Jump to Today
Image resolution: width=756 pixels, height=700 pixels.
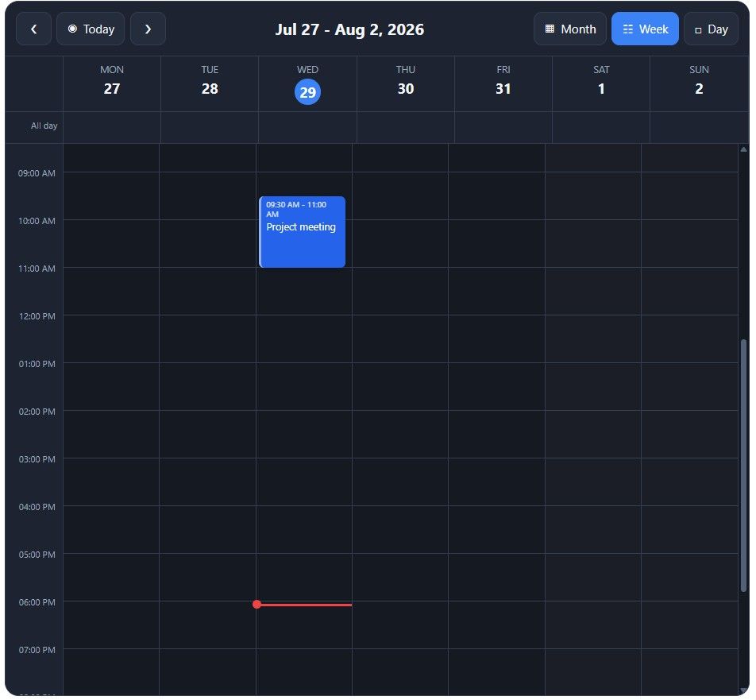91,29
